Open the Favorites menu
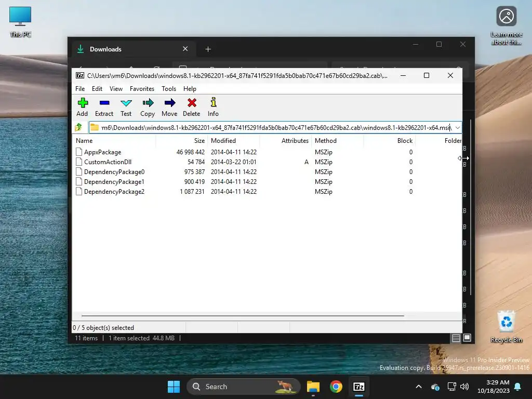The height and width of the screenshot is (399, 532). (x=142, y=88)
